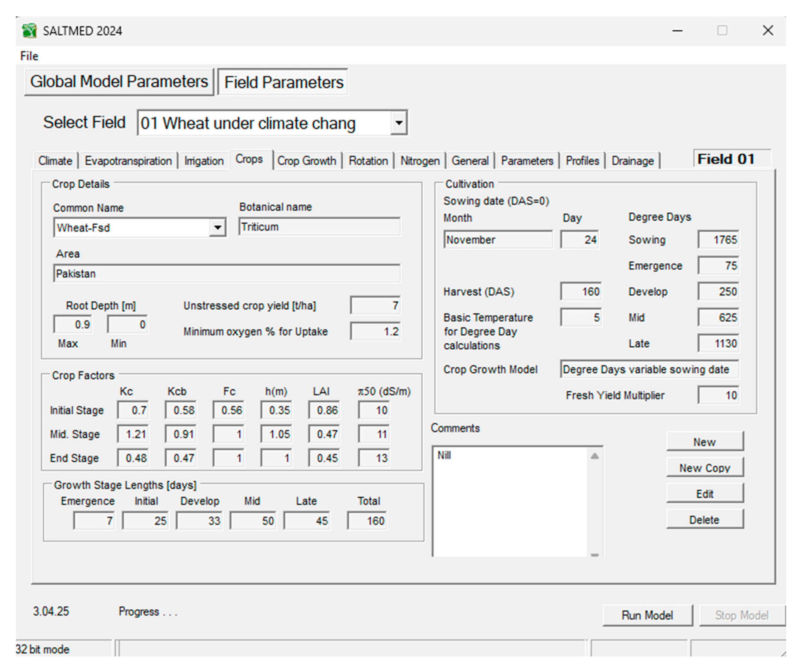Switch to Global Model Parameters tab
Viewport: 795px width, 672px height.
(x=119, y=81)
